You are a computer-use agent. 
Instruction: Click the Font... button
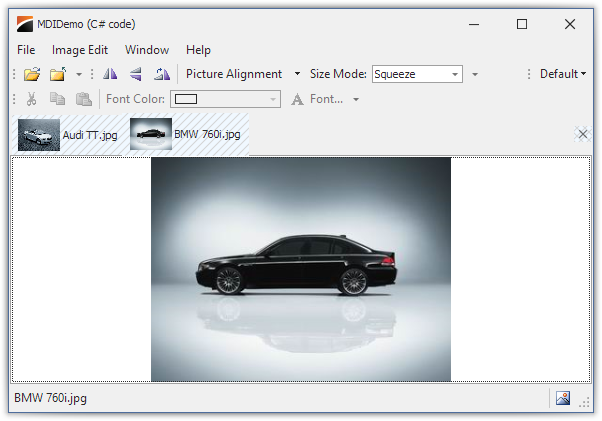pyautogui.click(x=317, y=99)
